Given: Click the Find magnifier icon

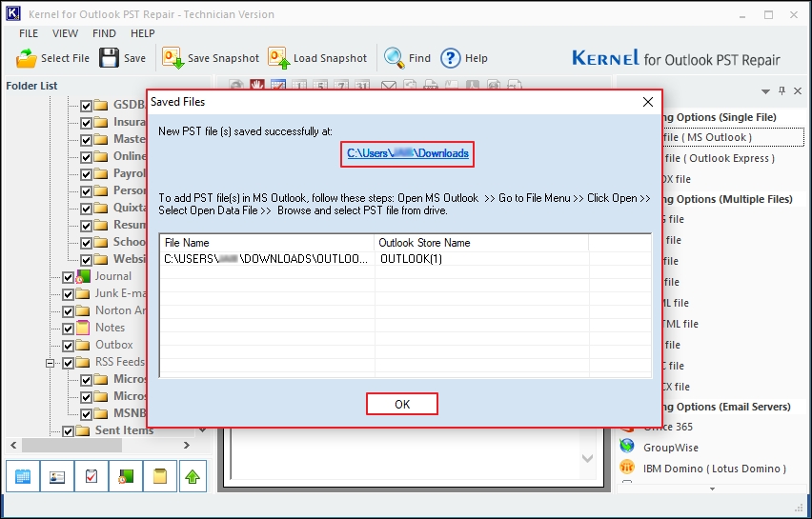Looking at the screenshot, I should [395, 58].
